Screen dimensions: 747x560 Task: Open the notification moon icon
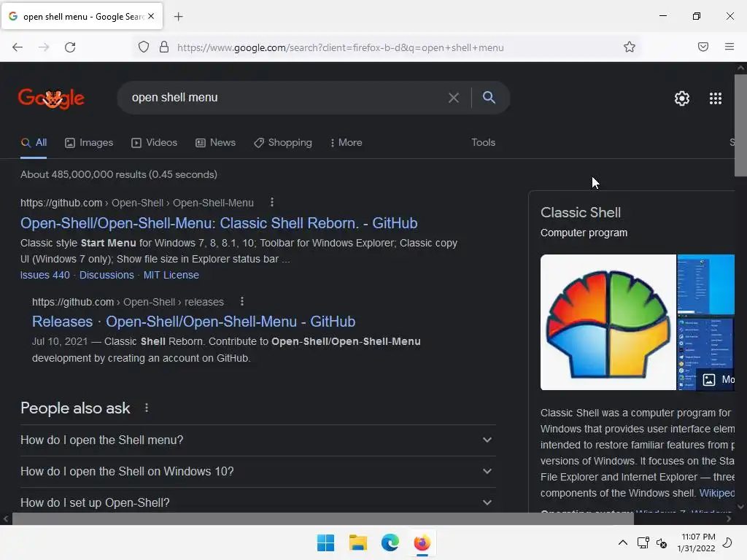click(x=727, y=542)
